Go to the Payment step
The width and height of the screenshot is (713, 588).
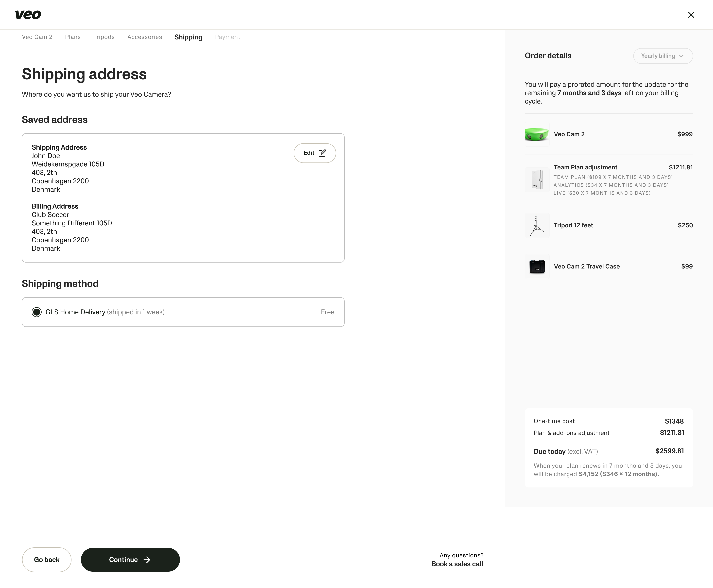[x=227, y=37]
